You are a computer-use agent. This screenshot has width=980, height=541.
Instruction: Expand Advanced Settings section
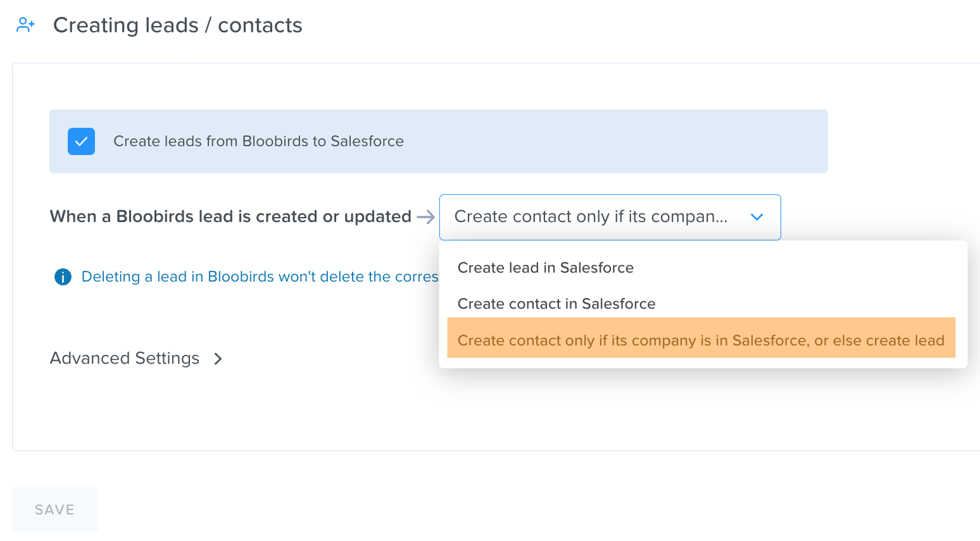[x=136, y=359]
